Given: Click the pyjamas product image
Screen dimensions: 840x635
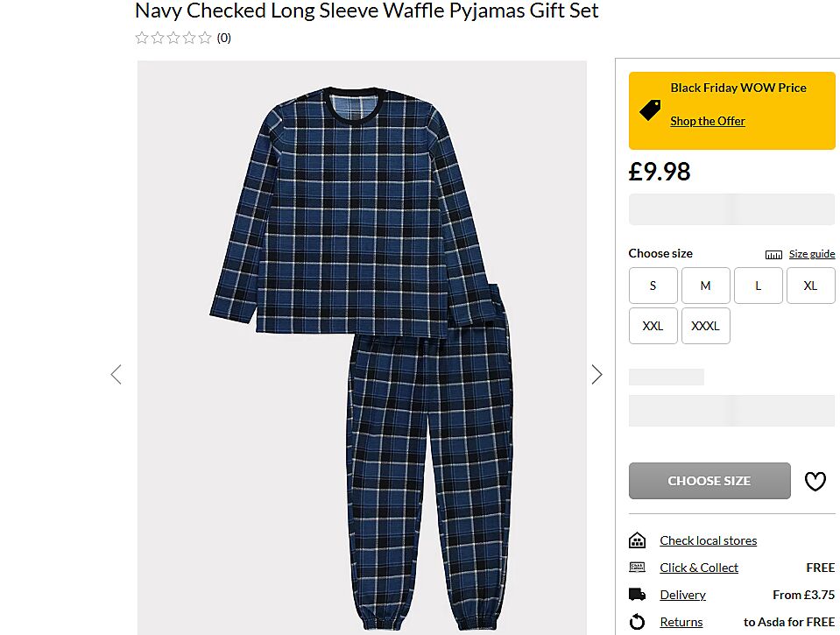Looking at the screenshot, I should point(362,348).
